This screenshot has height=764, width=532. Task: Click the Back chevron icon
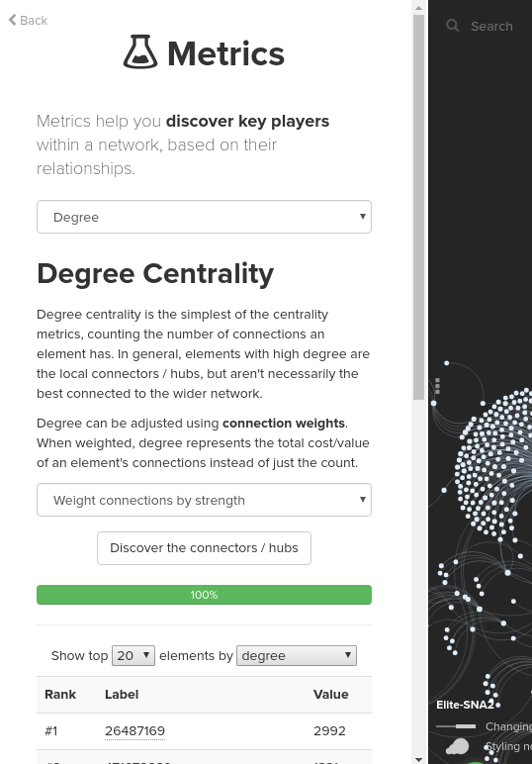(12, 20)
